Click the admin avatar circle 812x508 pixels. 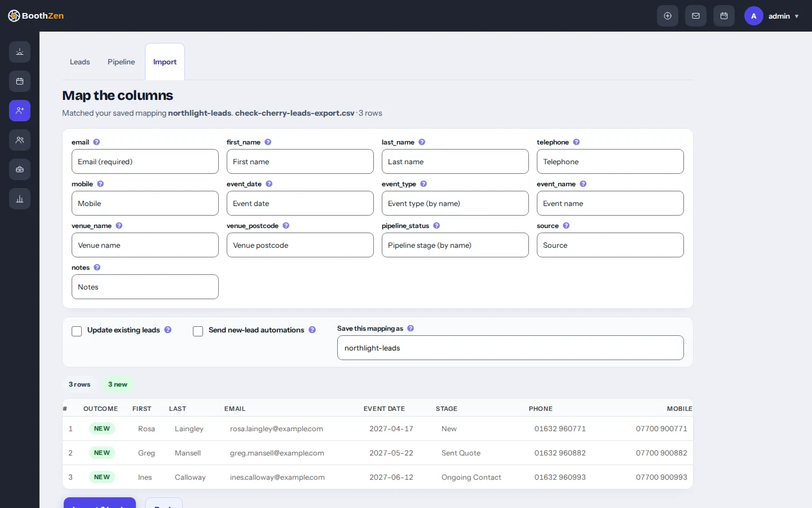point(754,16)
